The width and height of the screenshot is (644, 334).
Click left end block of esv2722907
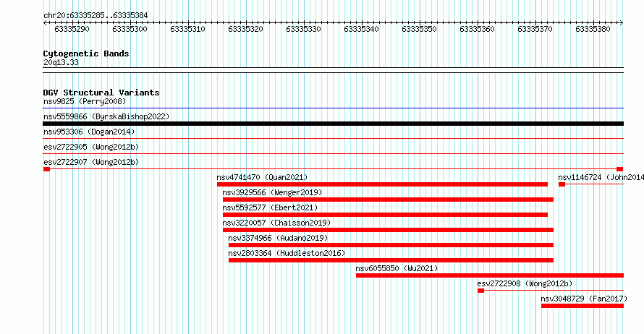(x=46, y=169)
